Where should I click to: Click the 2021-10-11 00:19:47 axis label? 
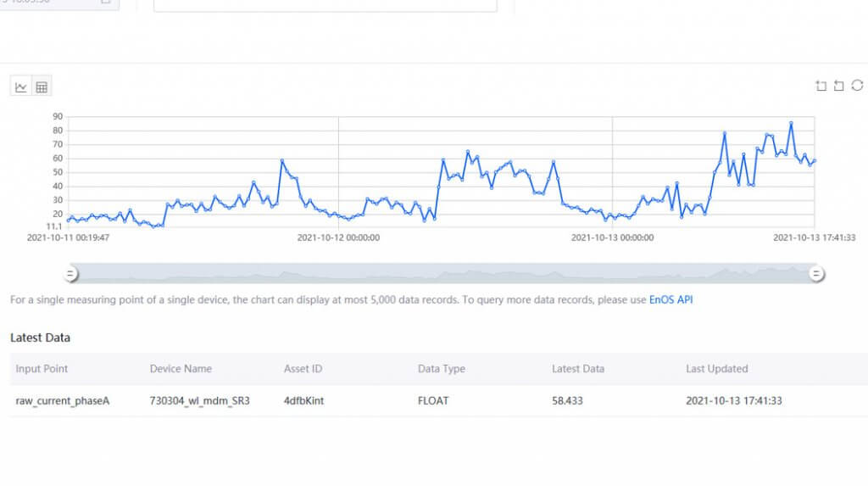point(68,237)
